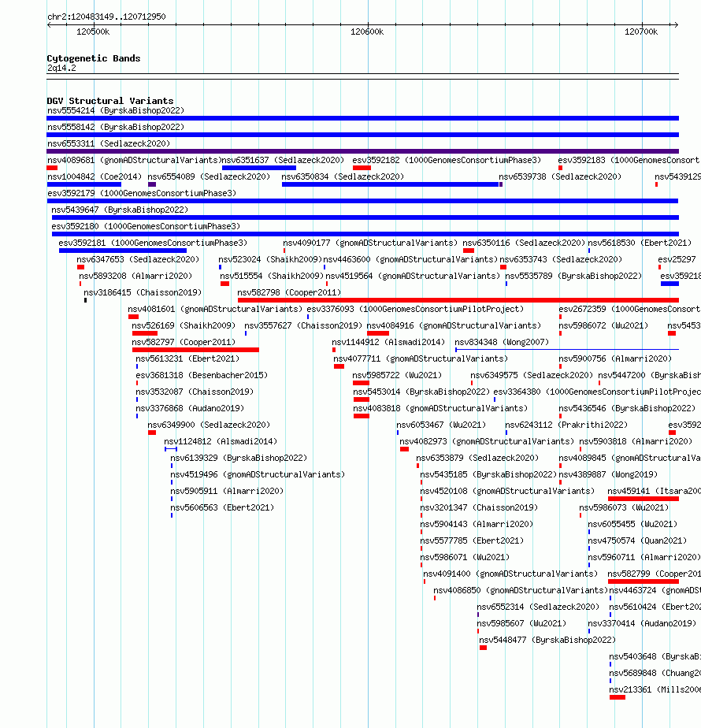This screenshot has height=728, width=701.
Task: Select nsv526169 (Shaikh2009) label
Action: (184, 326)
